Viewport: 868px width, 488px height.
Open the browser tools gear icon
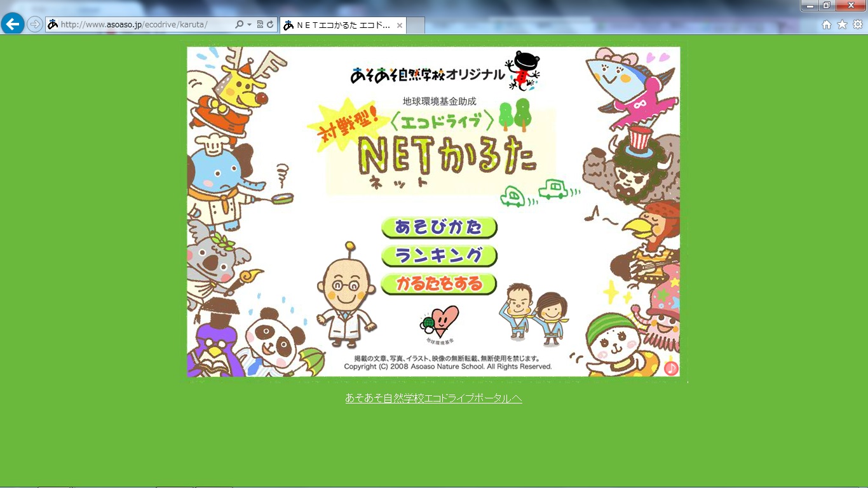858,24
